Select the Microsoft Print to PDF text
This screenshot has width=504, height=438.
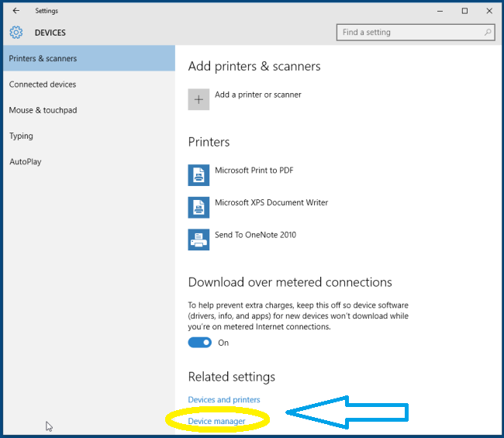(x=254, y=170)
